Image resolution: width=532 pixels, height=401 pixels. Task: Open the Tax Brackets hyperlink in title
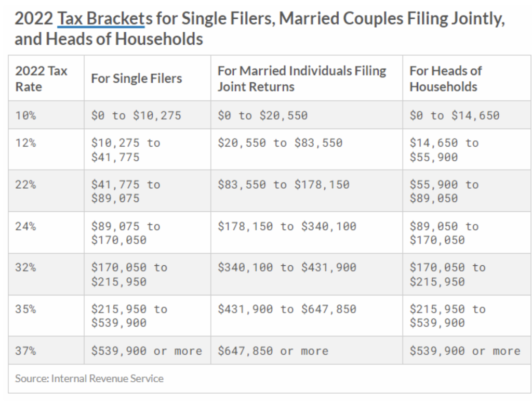[101, 18]
